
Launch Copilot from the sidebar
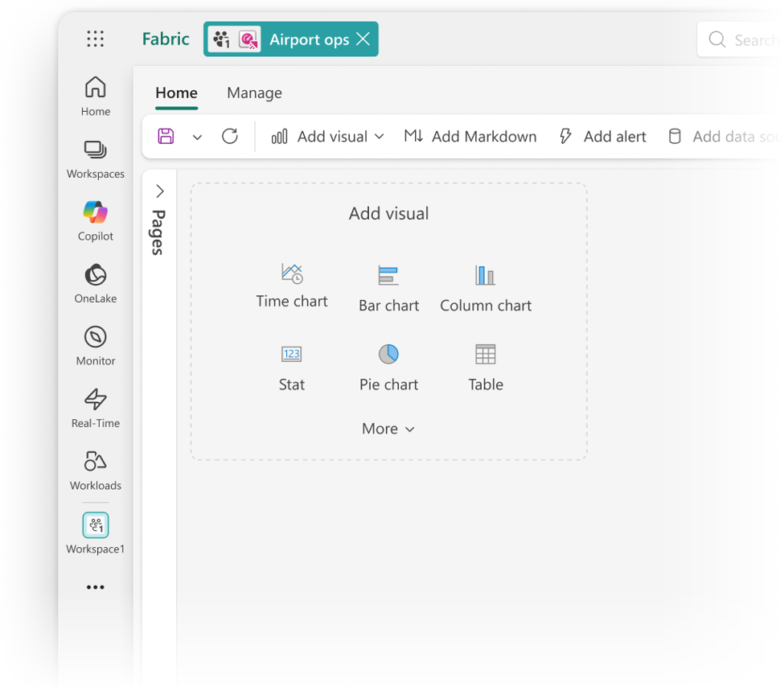pos(96,221)
